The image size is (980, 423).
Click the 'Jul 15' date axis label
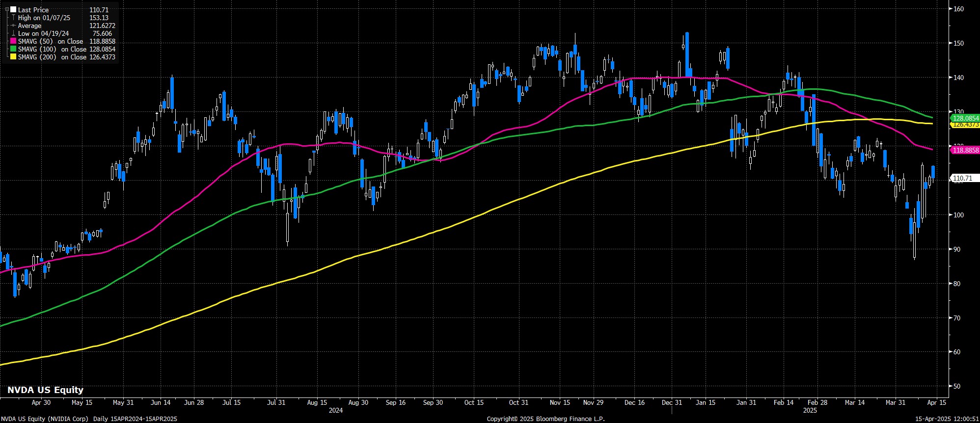[231, 402]
